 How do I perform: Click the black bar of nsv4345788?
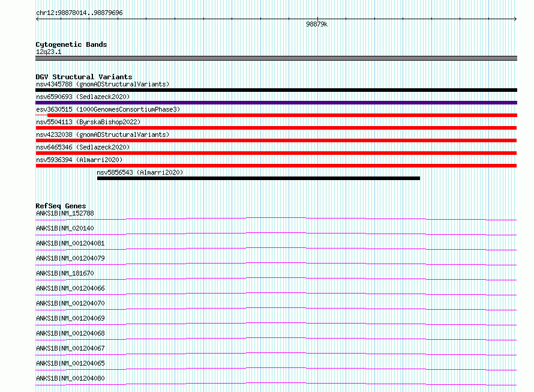pos(276,90)
